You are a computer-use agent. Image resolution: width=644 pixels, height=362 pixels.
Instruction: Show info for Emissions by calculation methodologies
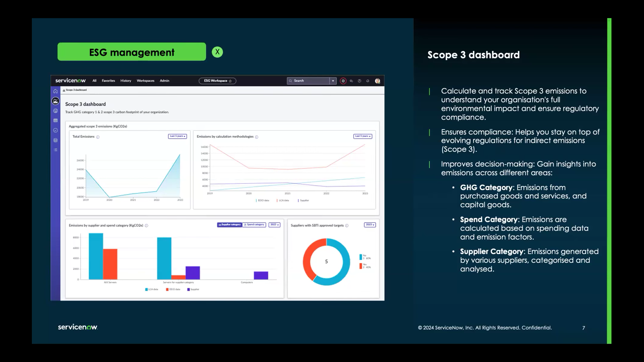[x=257, y=137]
